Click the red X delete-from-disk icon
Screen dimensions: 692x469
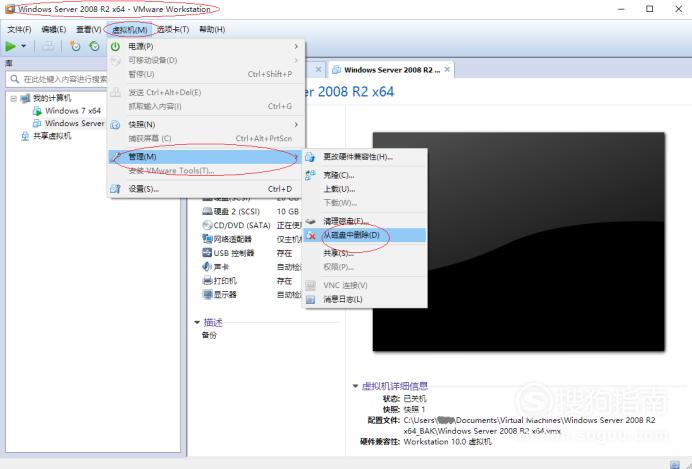click(311, 236)
